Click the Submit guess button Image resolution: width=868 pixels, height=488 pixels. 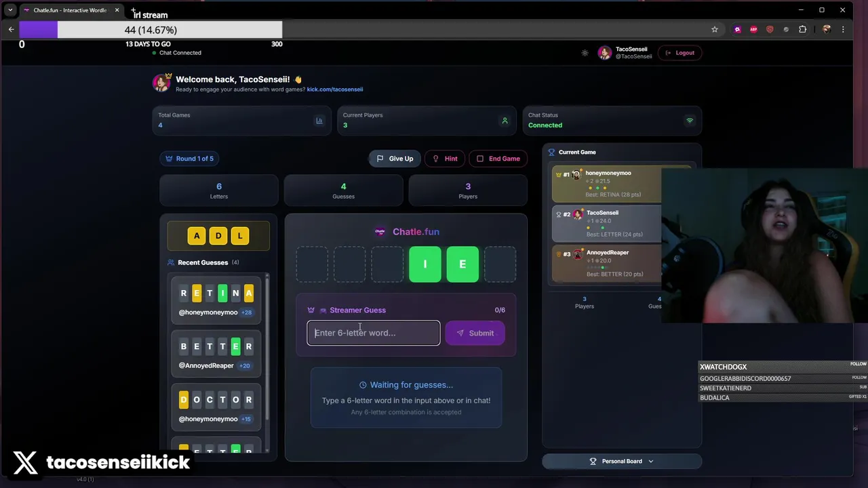[475, 333]
